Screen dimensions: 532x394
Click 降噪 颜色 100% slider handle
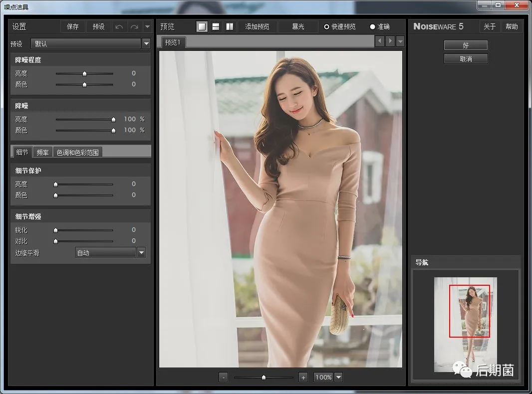click(113, 130)
